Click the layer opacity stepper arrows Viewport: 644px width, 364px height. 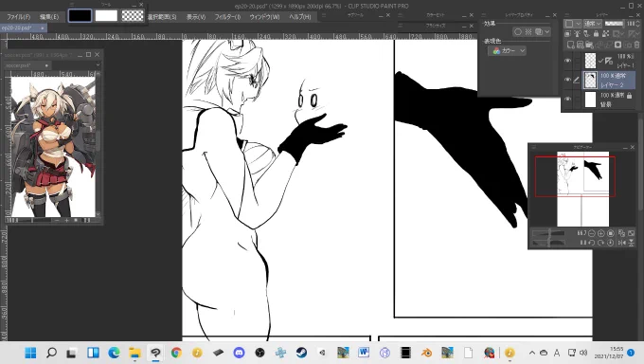[637, 24]
